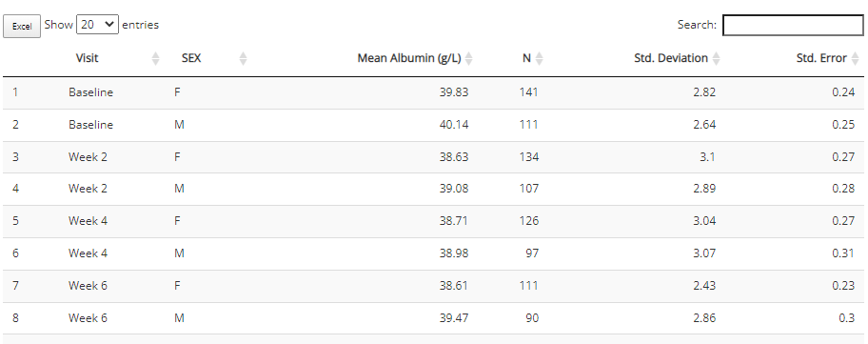
Task: Click Std. Deviation header text
Action: (x=671, y=57)
